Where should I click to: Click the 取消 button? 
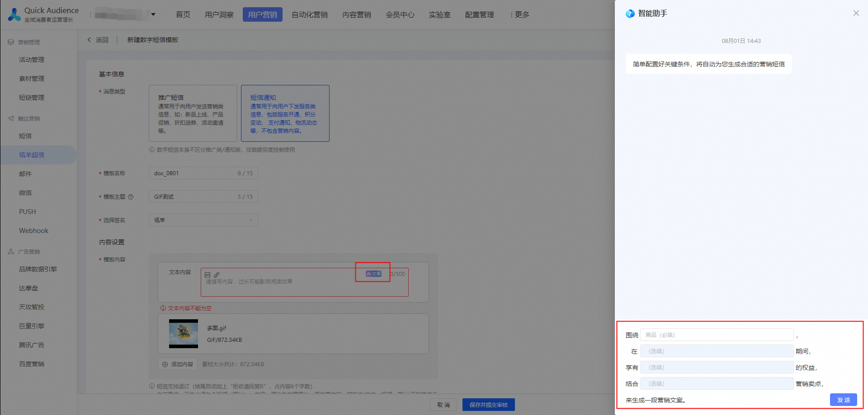443,405
